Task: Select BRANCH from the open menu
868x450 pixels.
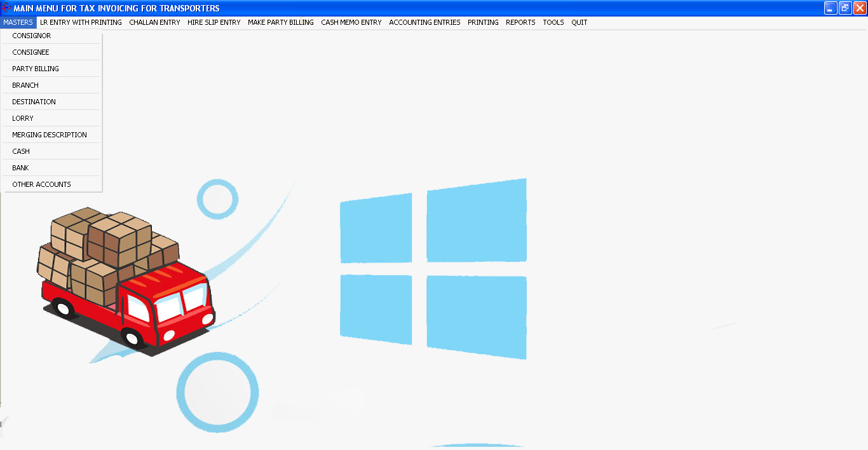Action: point(25,85)
